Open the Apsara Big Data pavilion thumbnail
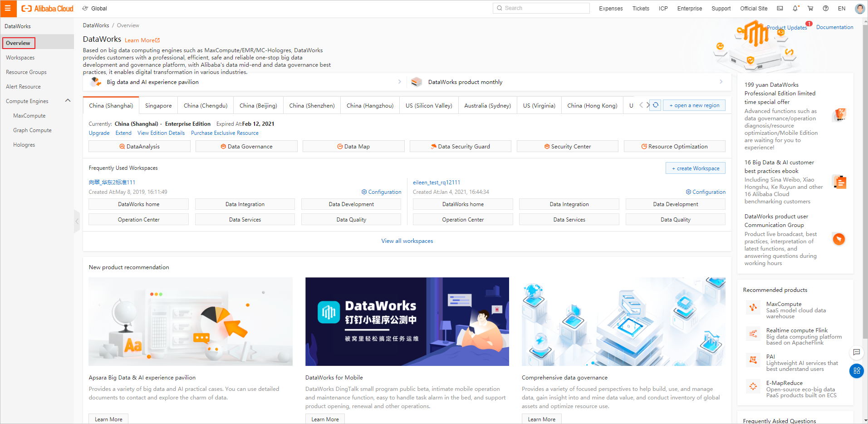The image size is (868, 424). [x=191, y=321]
